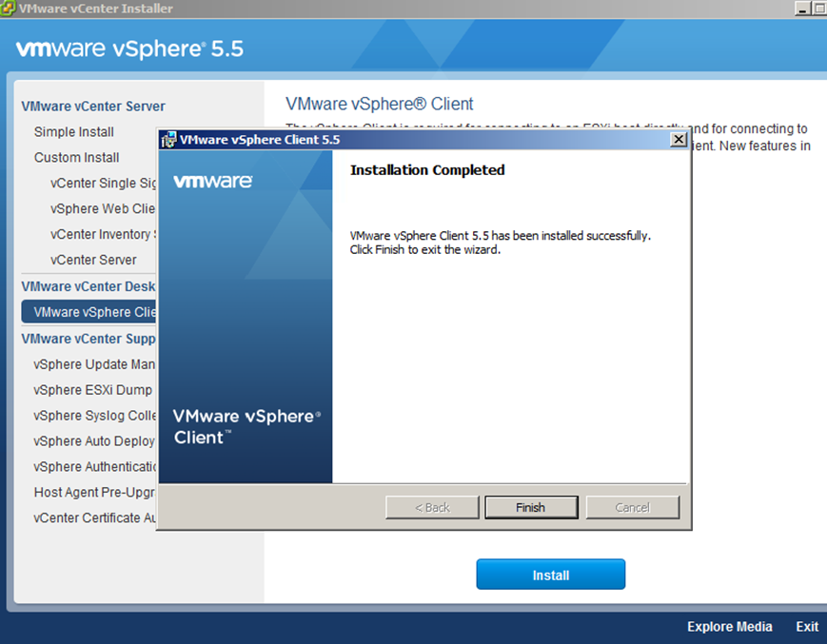Image resolution: width=827 pixels, height=644 pixels.
Task: Maximize the vCenter Installer window
Action: 820,9
